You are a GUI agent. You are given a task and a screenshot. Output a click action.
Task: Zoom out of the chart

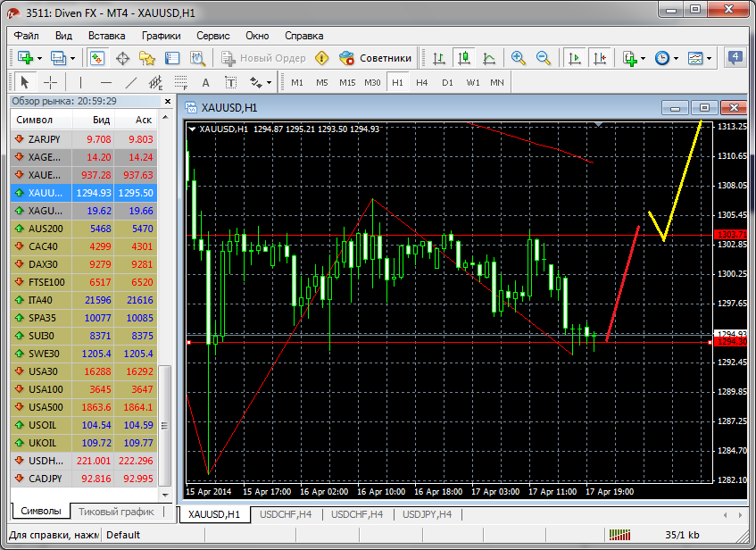click(544, 58)
